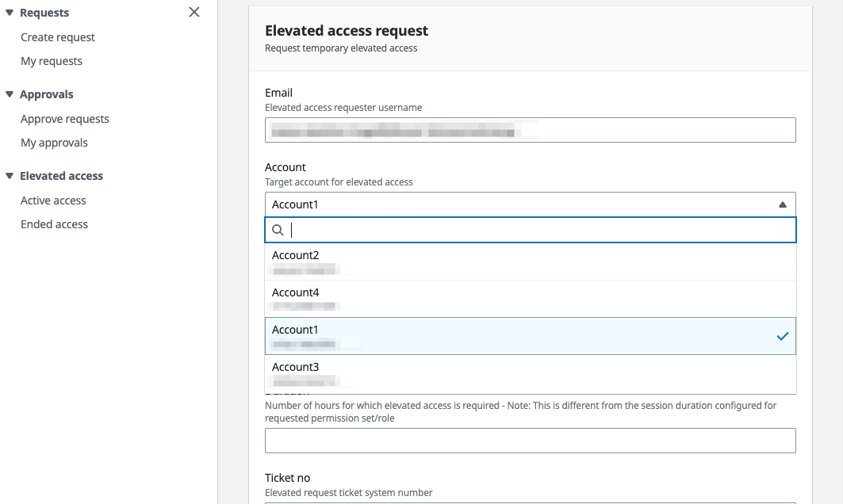Click the magnifier search icon in dropdown

(x=278, y=230)
